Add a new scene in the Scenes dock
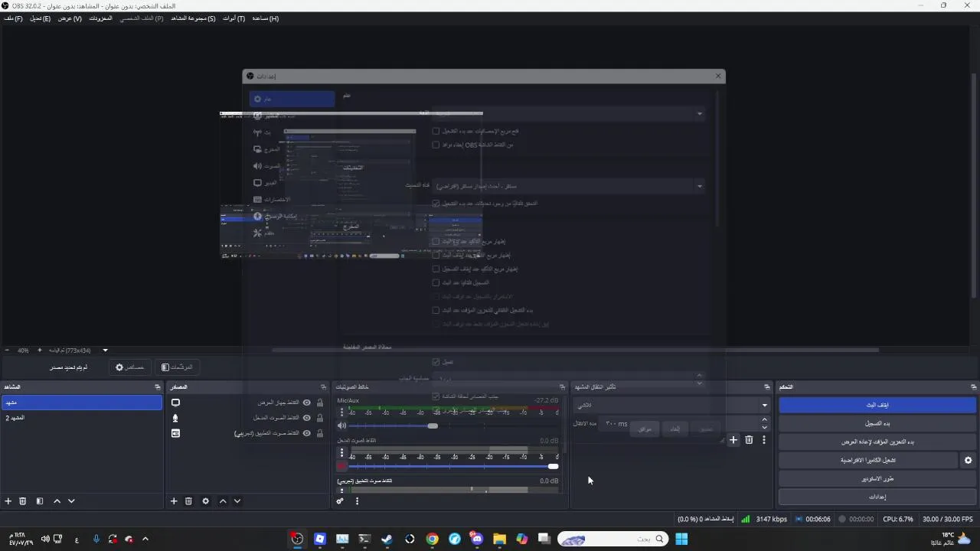The width and height of the screenshot is (980, 551). 8,501
